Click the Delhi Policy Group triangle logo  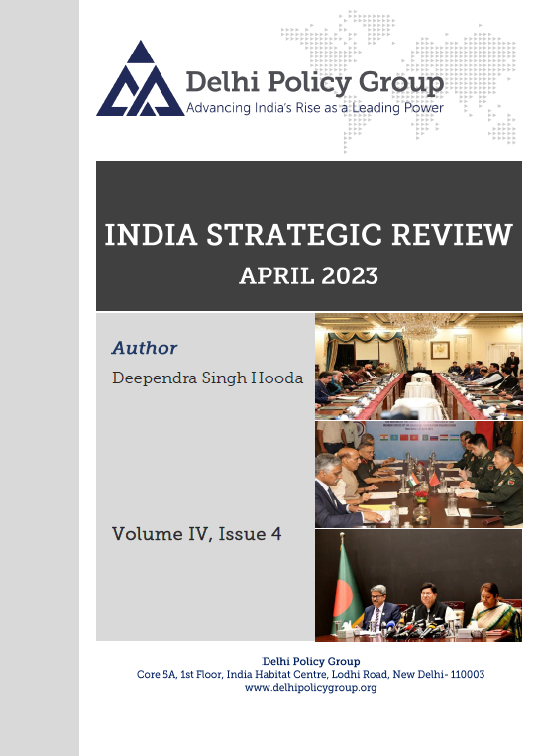tap(140, 78)
